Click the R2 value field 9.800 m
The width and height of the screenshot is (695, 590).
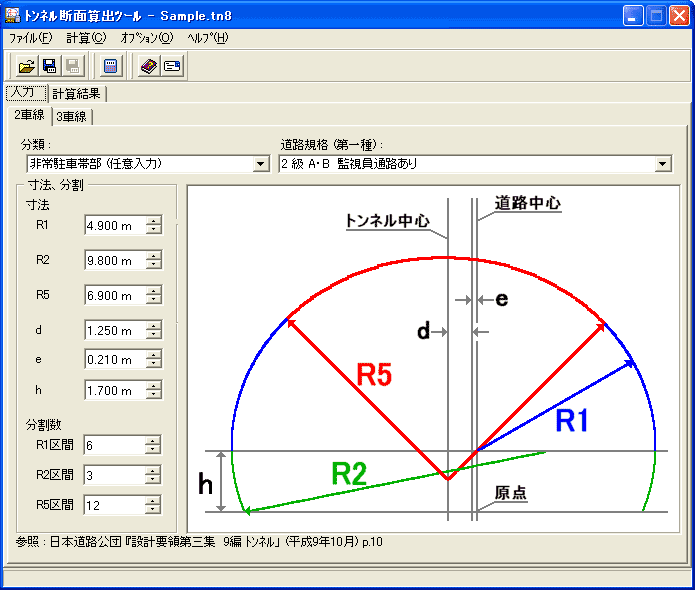coord(115,260)
